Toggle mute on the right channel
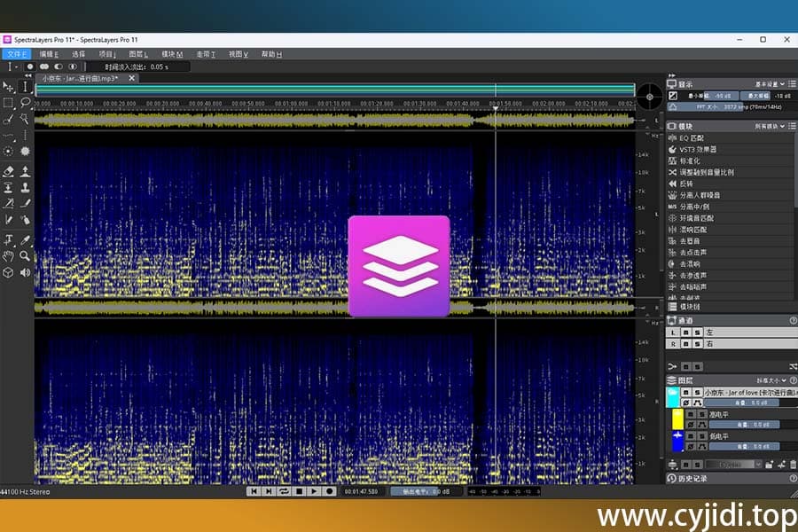 [x=686, y=344]
